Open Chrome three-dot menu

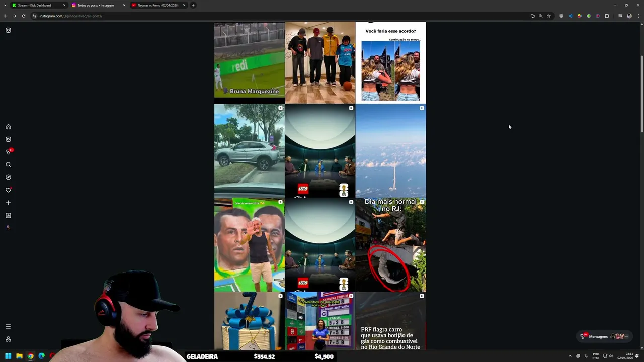click(637, 16)
